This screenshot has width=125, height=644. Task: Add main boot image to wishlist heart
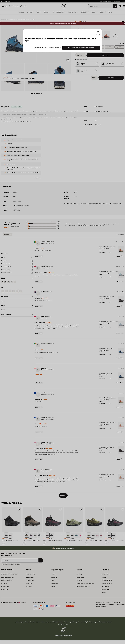(68, 60)
